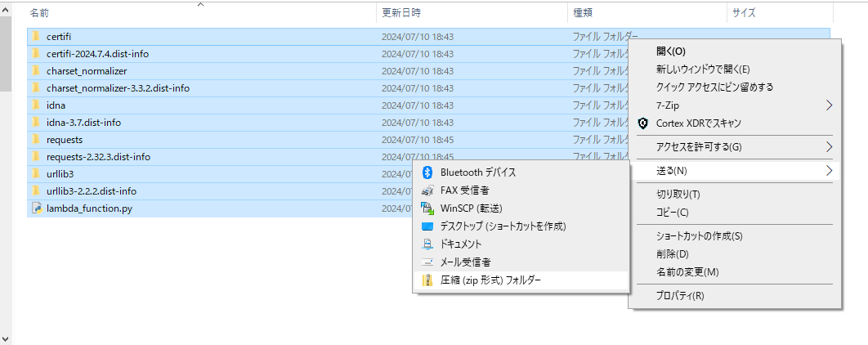
Task: Click the scrollbar down arrow
Action: pos(6,338)
